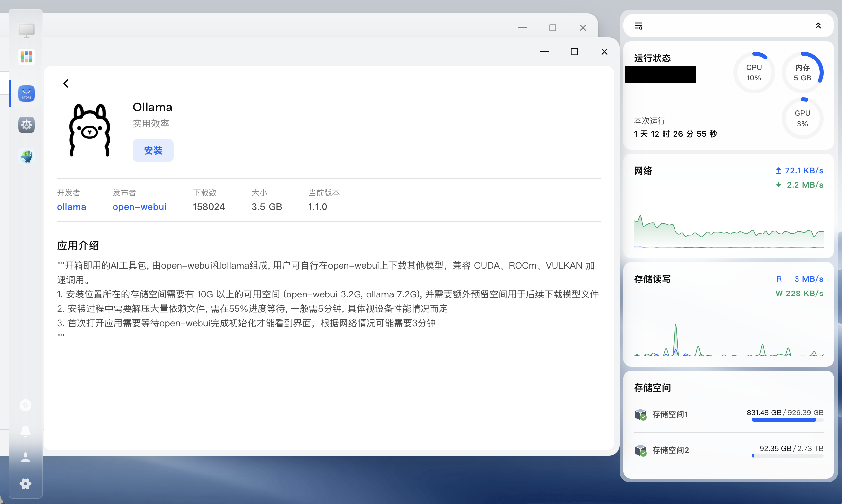Screen dimensions: 842x504
Task: Click 安装 to install Ollama
Action: click(153, 150)
